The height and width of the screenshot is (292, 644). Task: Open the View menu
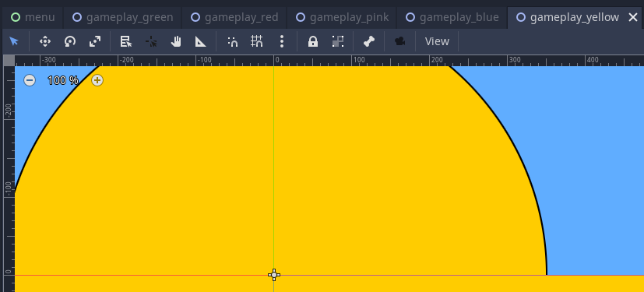click(x=437, y=41)
